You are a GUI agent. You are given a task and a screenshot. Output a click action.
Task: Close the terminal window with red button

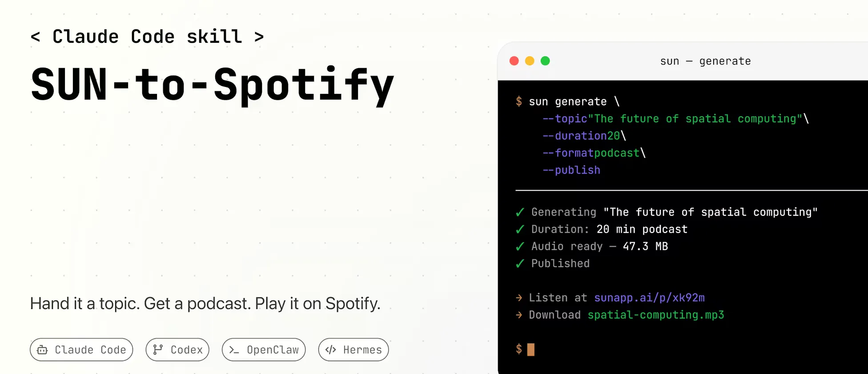pyautogui.click(x=514, y=61)
